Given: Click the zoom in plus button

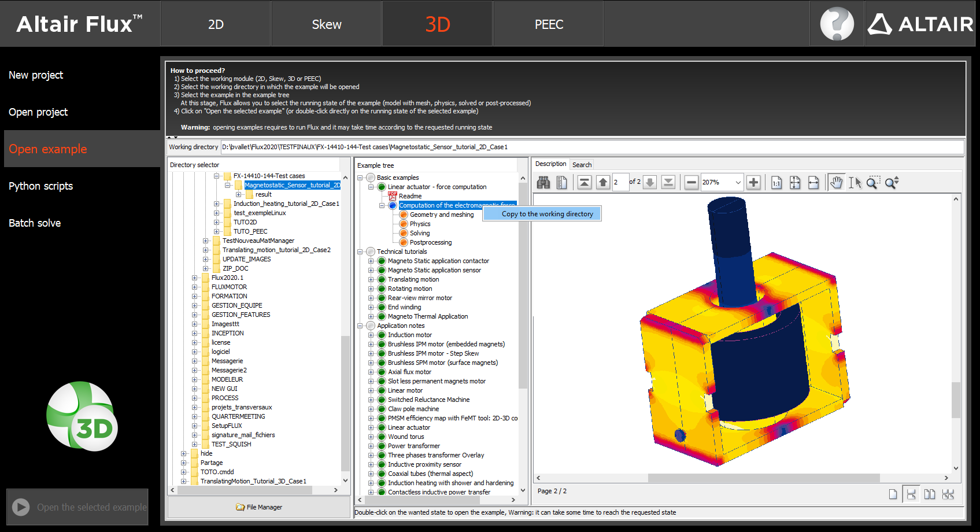Looking at the screenshot, I should (753, 183).
